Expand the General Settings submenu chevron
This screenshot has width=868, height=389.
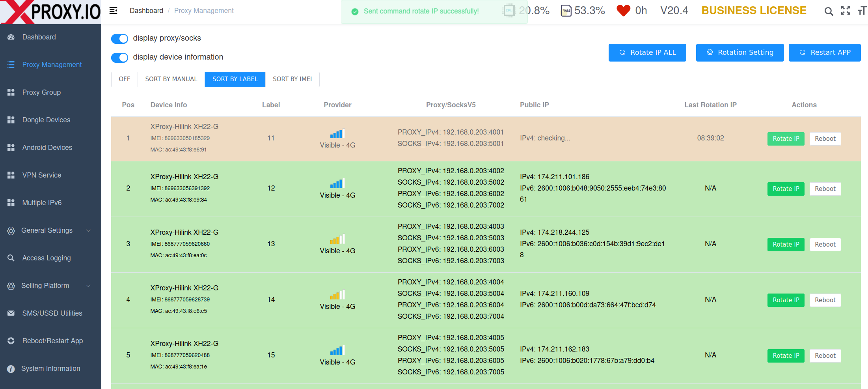[x=89, y=230]
